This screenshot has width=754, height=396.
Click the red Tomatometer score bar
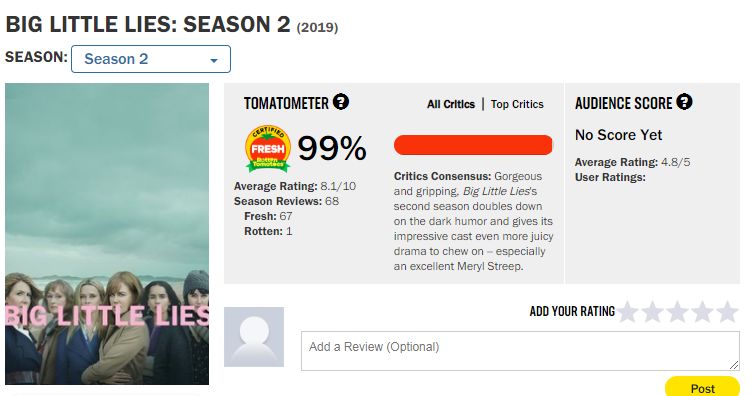point(473,145)
